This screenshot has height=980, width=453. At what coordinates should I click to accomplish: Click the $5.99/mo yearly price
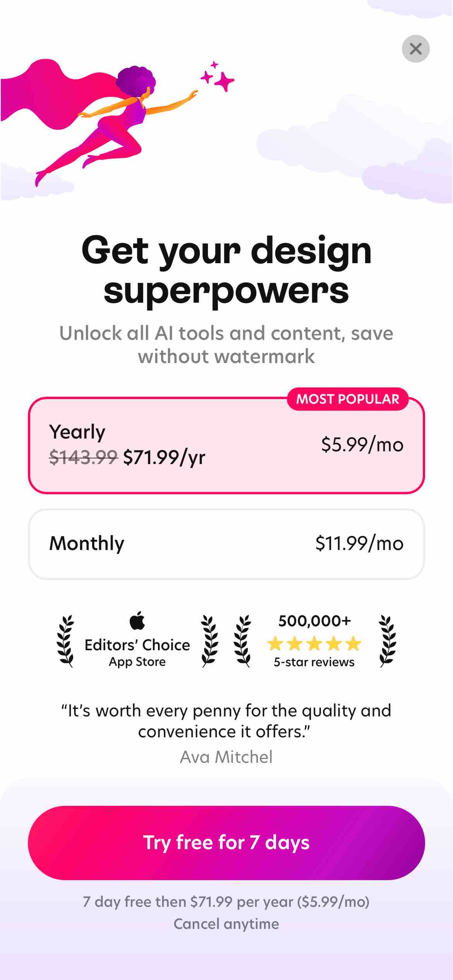pyautogui.click(x=362, y=445)
